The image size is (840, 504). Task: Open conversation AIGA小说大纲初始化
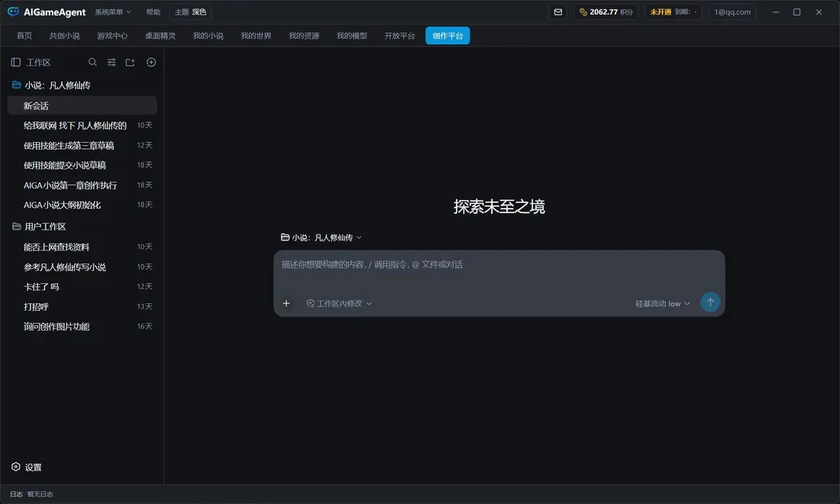pos(82,205)
